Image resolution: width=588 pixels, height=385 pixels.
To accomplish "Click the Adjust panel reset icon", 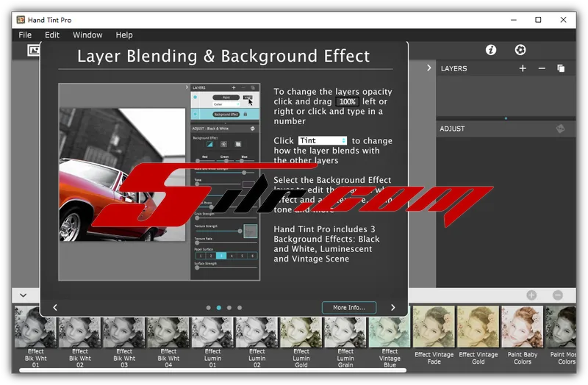I will [x=560, y=129].
